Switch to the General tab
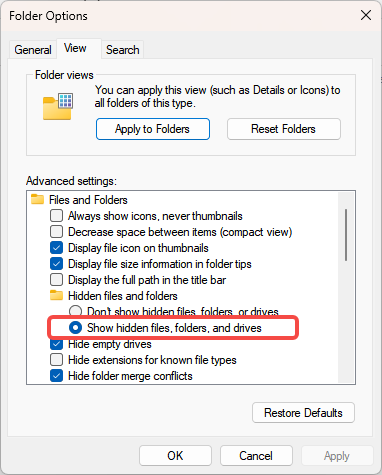Viewport: 382px width, 475px height. click(x=33, y=50)
